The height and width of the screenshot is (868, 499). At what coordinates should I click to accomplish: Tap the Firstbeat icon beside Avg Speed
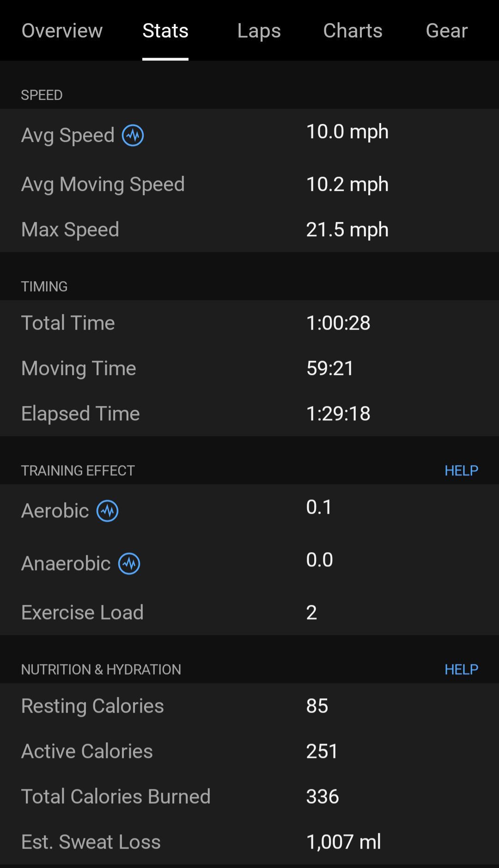pyautogui.click(x=133, y=135)
